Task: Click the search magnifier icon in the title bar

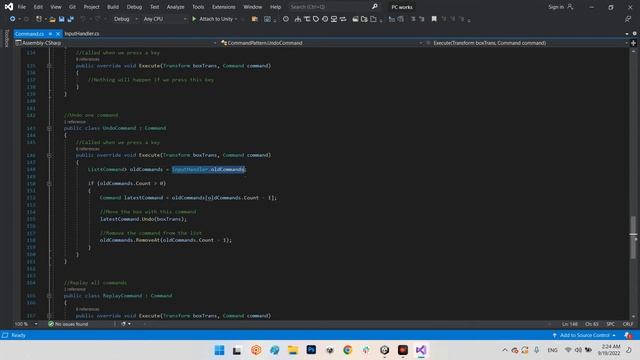Action: pyautogui.click(x=375, y=7)
